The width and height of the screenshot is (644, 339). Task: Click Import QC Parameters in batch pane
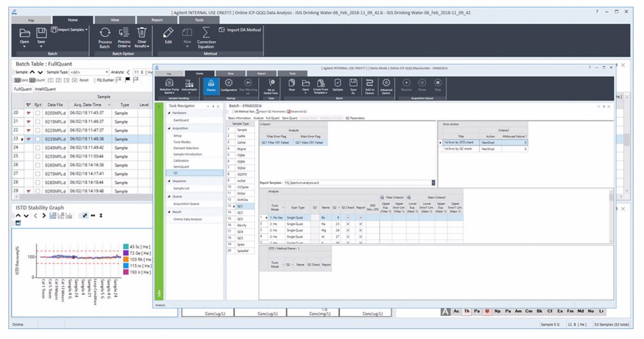point(270,112)
